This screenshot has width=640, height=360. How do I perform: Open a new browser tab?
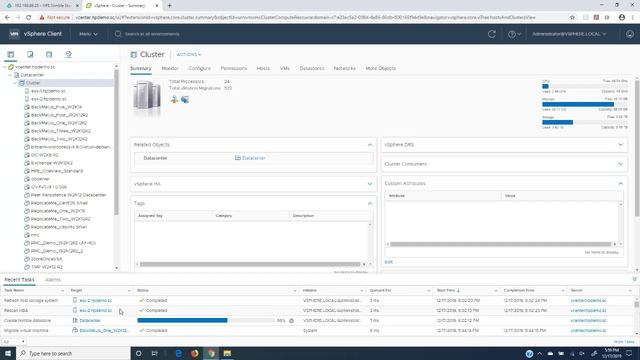[169, 6]
